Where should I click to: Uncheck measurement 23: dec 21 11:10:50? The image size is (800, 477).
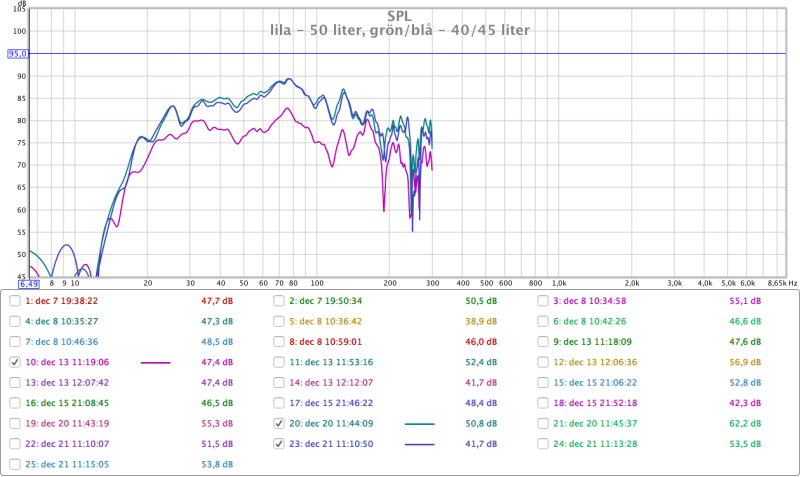(x=279, y=444)
